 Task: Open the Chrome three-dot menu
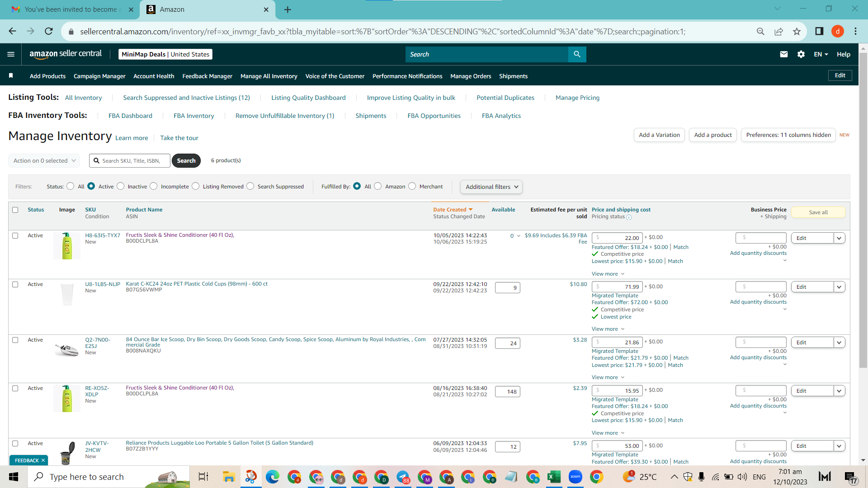855,31
